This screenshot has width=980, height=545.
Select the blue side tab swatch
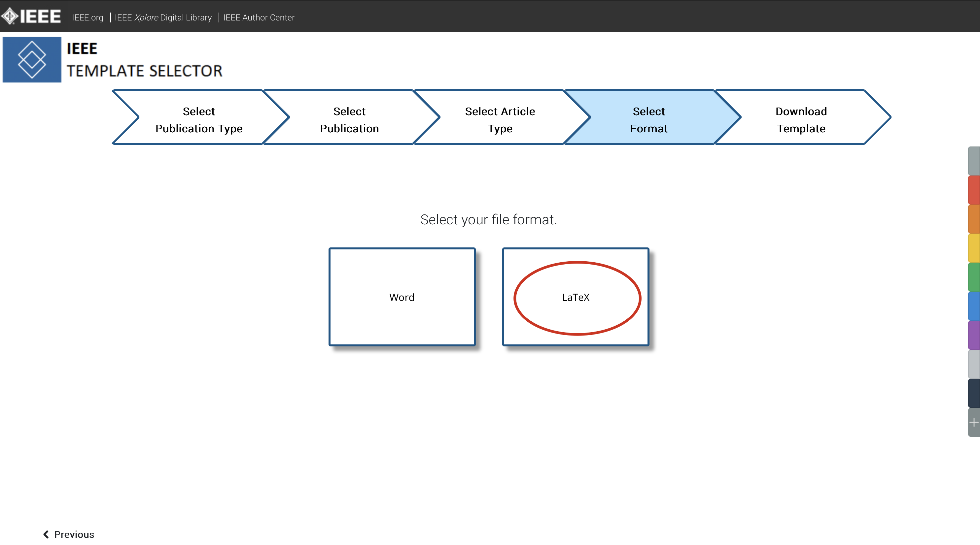pyautogui.click(x=974, y=306)
